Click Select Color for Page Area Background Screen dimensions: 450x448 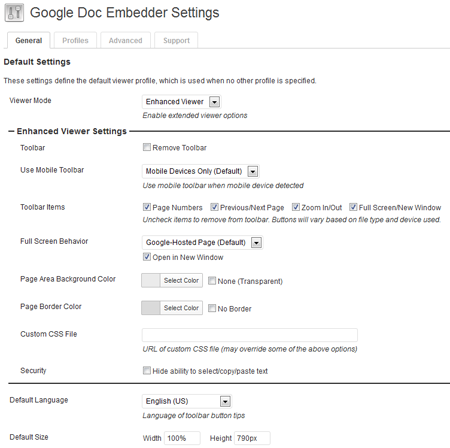pos(181,281)
